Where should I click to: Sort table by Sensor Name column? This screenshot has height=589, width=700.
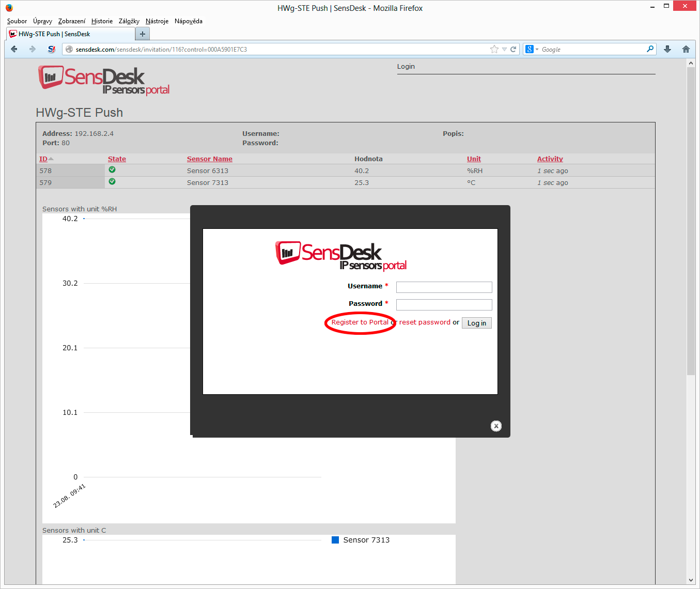pos(210,159)
